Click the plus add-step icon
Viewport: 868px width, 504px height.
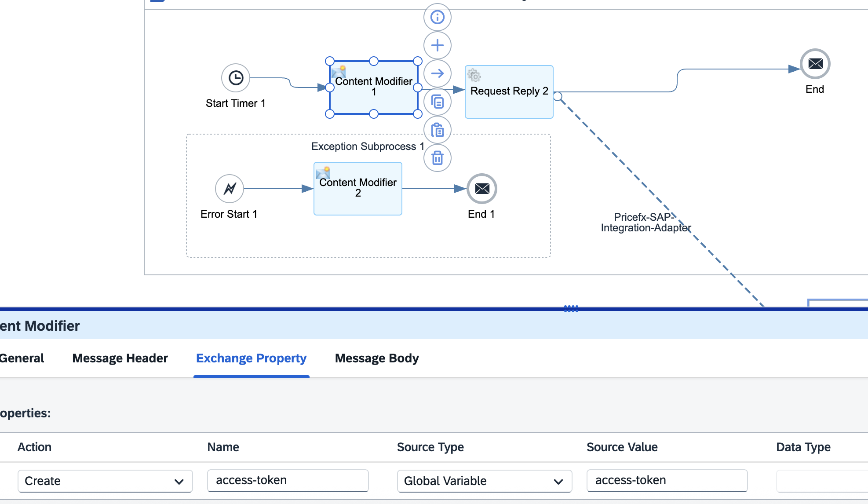click(437, 45)
